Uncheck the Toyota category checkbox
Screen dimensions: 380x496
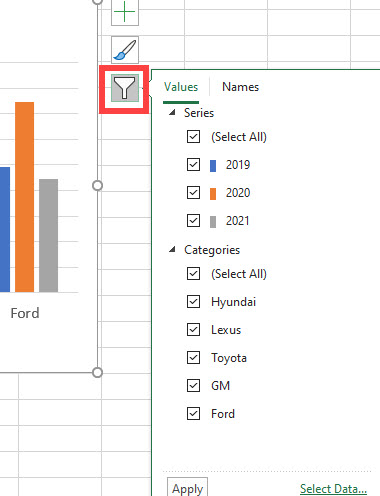point(193,358)
